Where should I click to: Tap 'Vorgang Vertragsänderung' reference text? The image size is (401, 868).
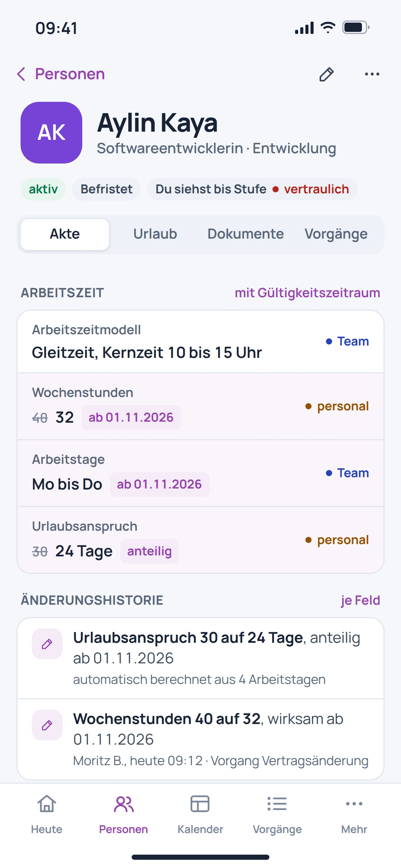pos(290,761)
